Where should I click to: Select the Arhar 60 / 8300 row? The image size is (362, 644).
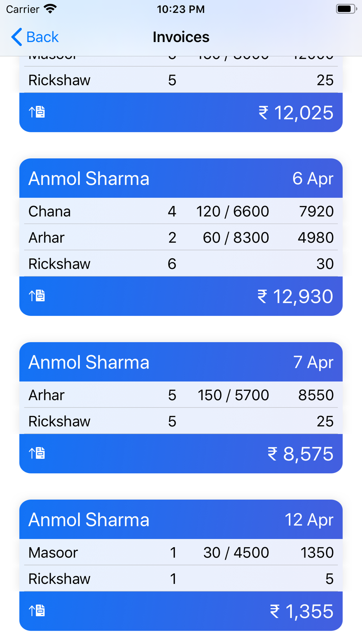pos(181,237)
